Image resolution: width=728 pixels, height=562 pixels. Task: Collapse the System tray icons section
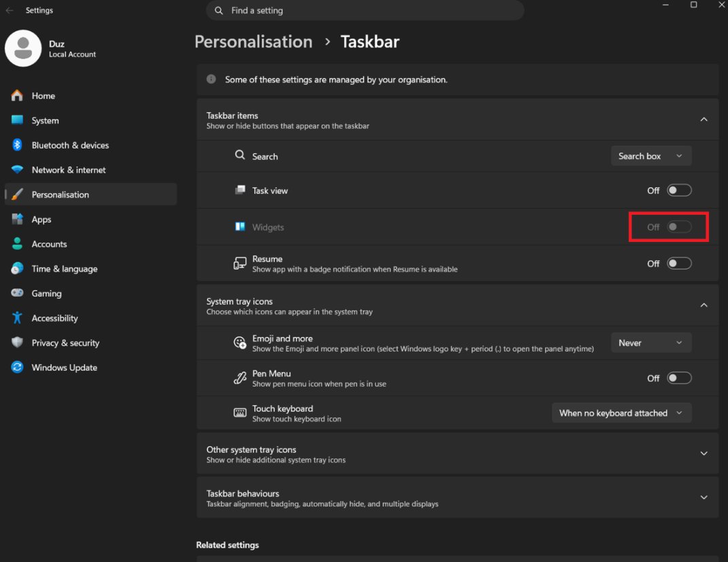pos(704,305)
